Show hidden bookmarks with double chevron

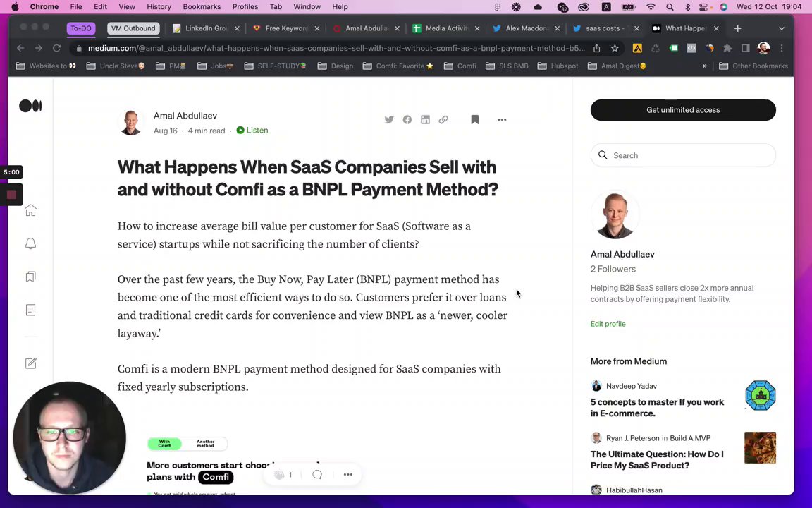coord(705,66)
